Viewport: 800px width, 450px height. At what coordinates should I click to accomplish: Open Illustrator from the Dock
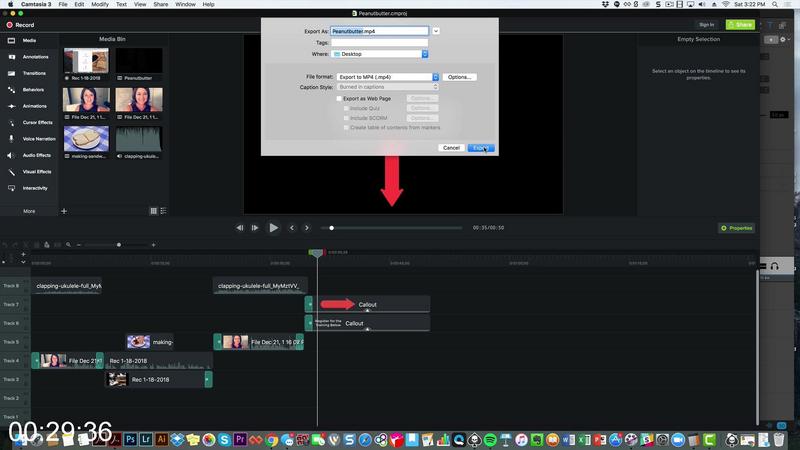click(x=162, y=439)
